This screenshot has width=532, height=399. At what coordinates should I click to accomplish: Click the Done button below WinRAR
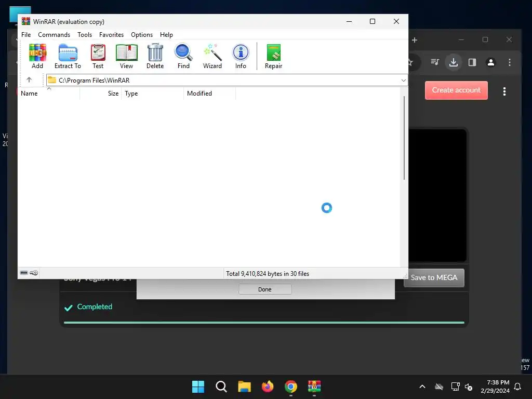(265, 289)
